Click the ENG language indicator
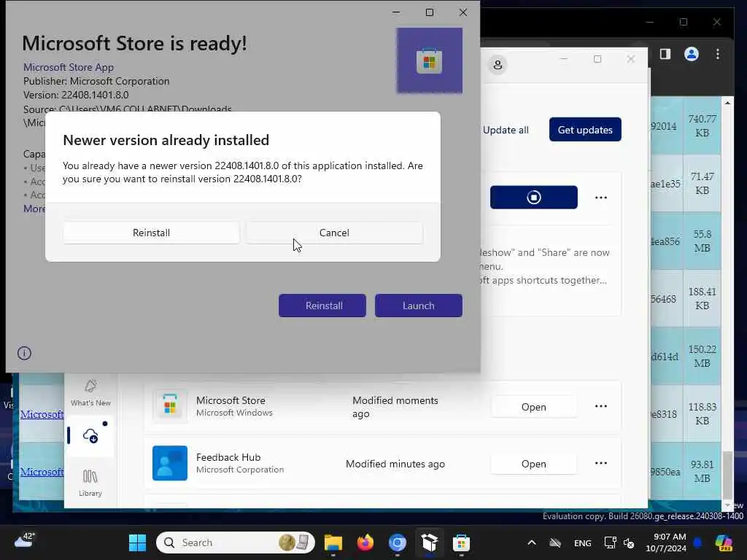This screenshot has width=747, height=560. 583,542
